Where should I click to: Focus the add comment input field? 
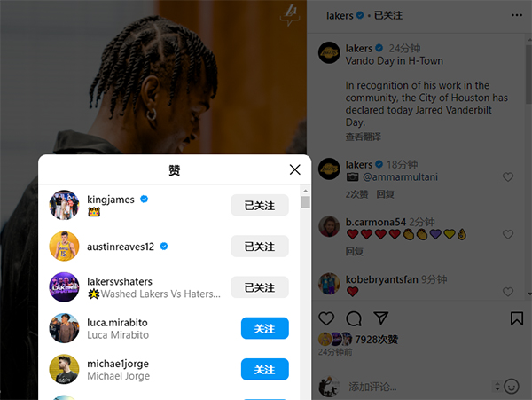tap(419, 387)
